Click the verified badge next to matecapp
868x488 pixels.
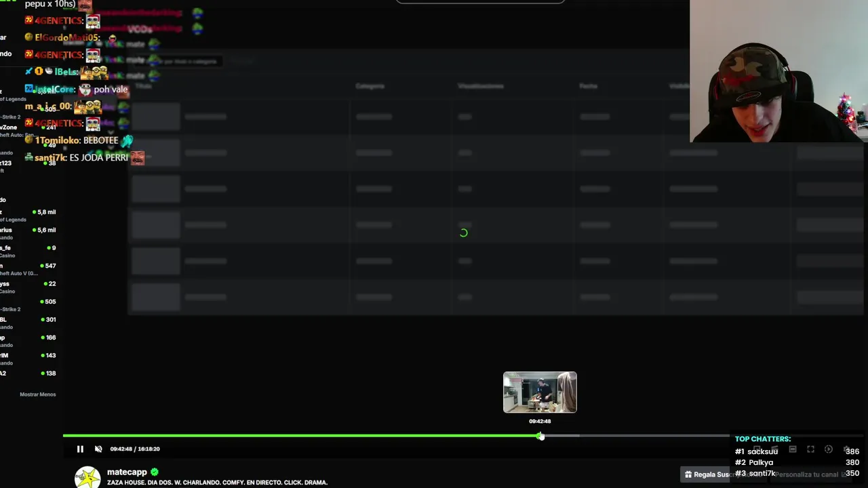(x=155, y=472)
